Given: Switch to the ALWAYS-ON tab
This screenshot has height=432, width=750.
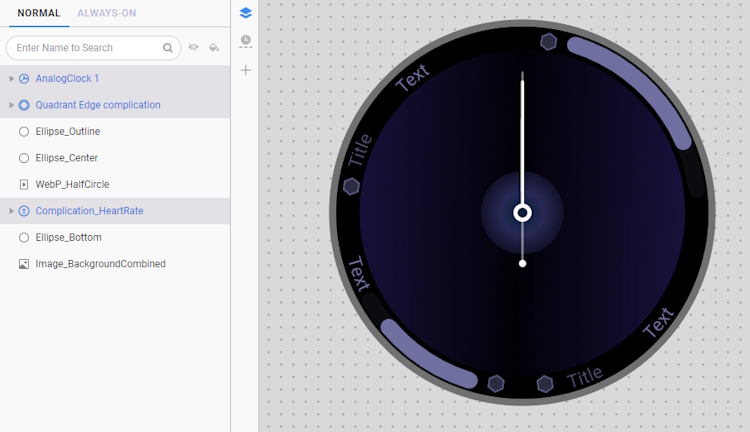Looking at the screenshot, I should (107, 13).
